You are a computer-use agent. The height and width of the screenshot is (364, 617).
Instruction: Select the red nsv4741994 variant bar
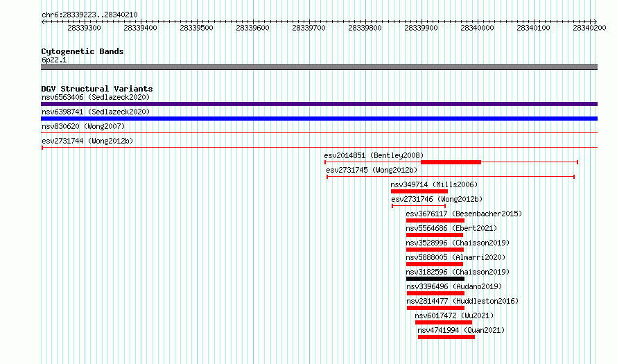coord(446,337)
